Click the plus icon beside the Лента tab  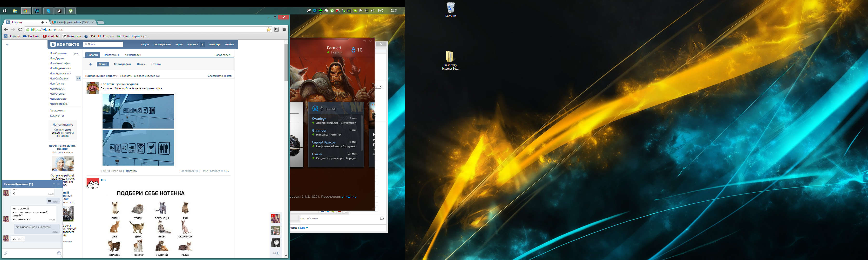[90, 64]
